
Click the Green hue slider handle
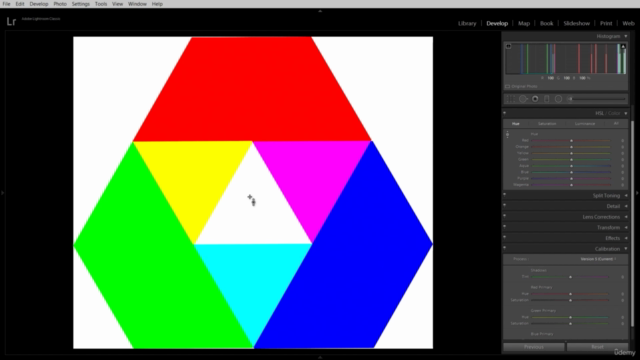click(x=571, y=160)
